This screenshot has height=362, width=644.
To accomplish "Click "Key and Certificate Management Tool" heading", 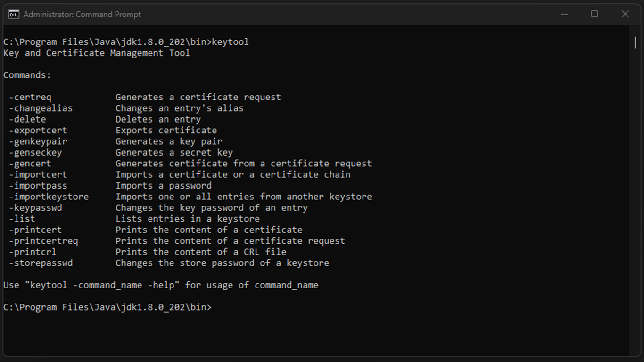I will [x=97, y=53].
